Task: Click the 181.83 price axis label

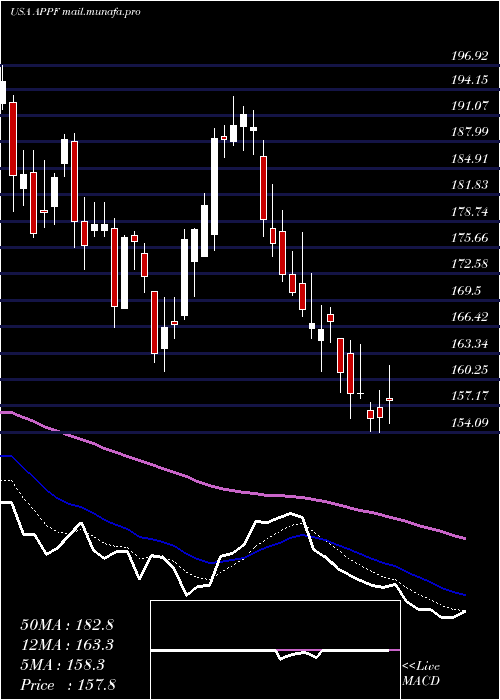Action: (468, 185)
